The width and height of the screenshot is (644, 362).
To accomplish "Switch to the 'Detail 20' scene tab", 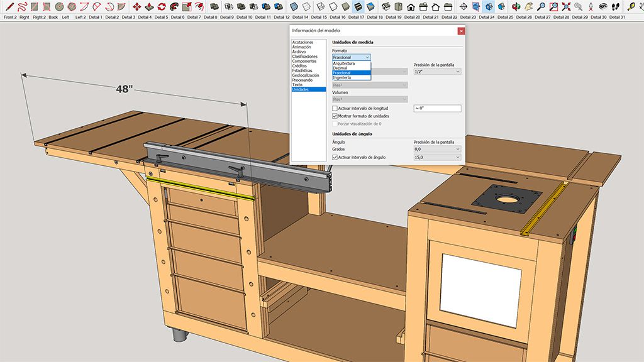I will tap(412, 18).
